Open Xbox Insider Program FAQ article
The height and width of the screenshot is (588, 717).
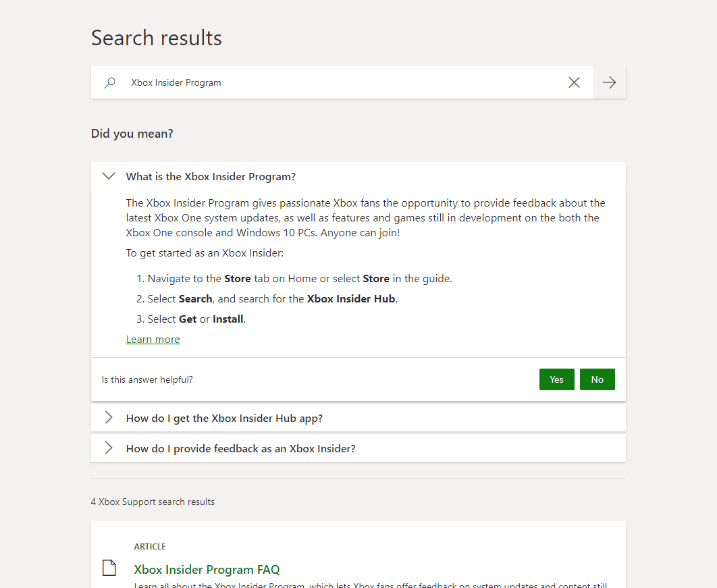tap(207, 570)
